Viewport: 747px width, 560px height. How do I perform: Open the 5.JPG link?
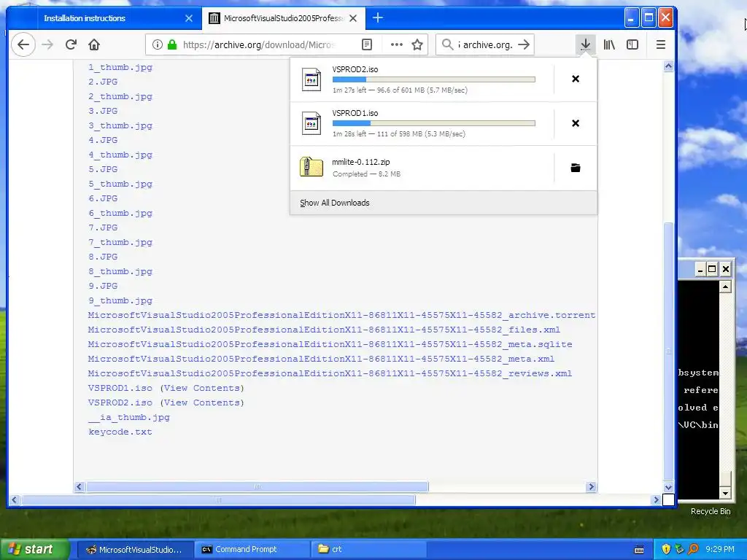coord(103,169)
